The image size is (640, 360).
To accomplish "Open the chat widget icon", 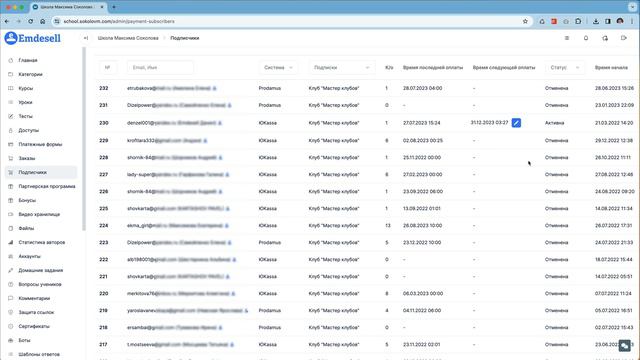I will [x=624, y=345].
